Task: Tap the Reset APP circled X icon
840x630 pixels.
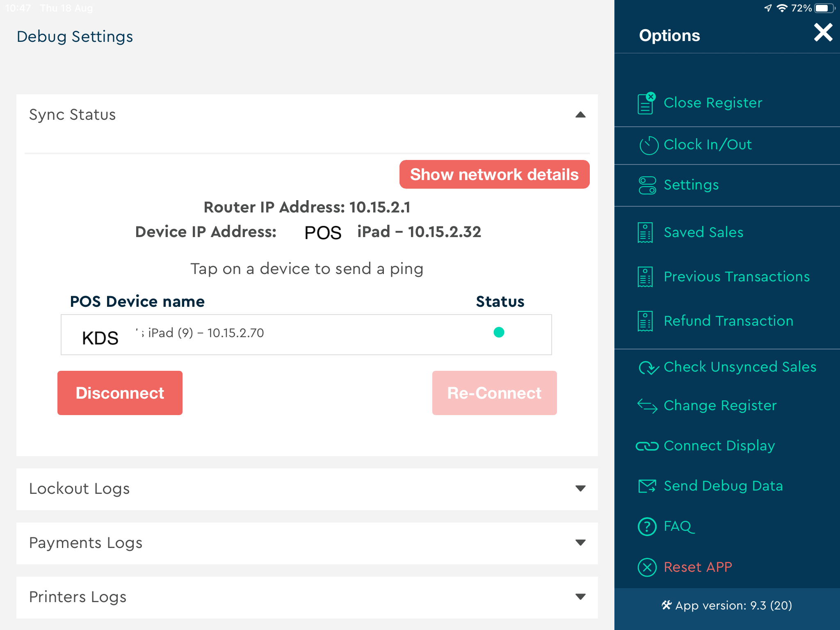Action: click(647, 568)
